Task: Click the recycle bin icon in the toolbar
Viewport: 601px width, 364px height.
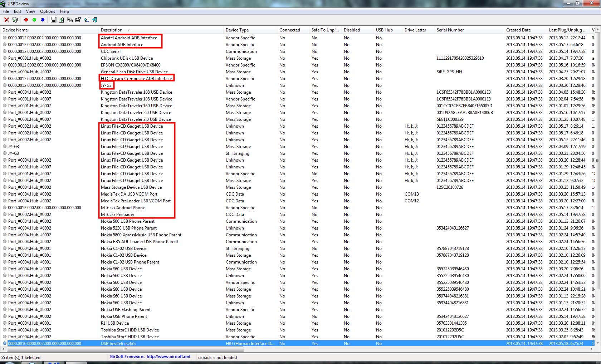Action: pos(15,20)
